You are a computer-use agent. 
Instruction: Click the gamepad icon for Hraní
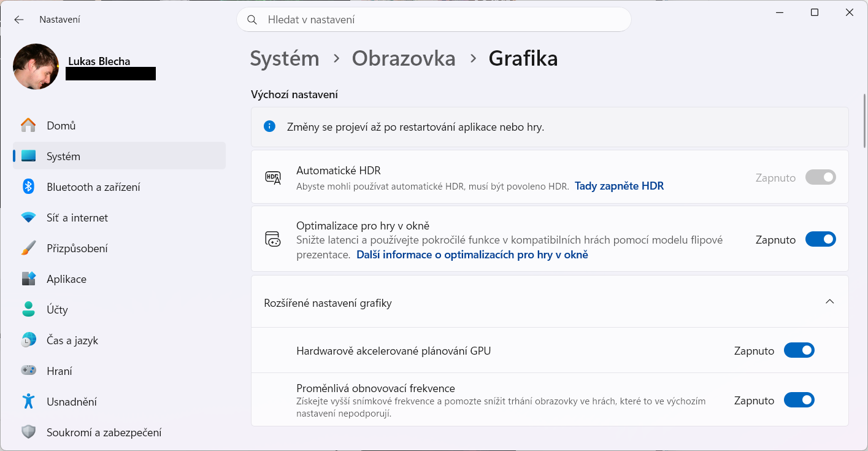(x=28, y=371)
